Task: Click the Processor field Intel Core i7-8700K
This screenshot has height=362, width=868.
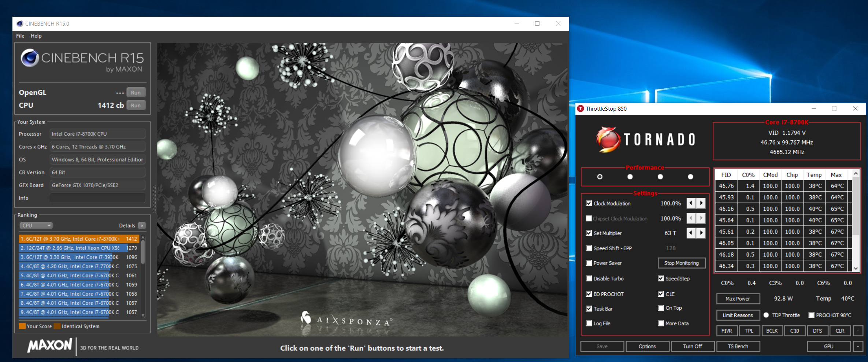Action: (x=97, y=134)
